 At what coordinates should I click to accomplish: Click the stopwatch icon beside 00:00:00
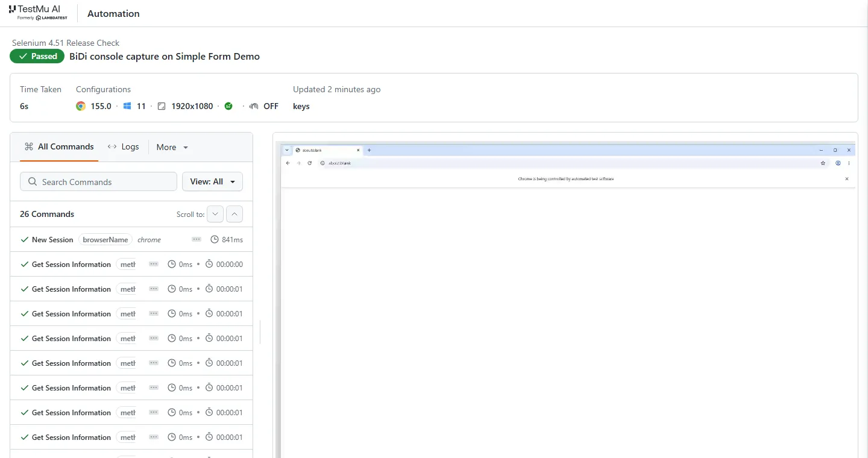pyautogui.click(x=209, y=264)
